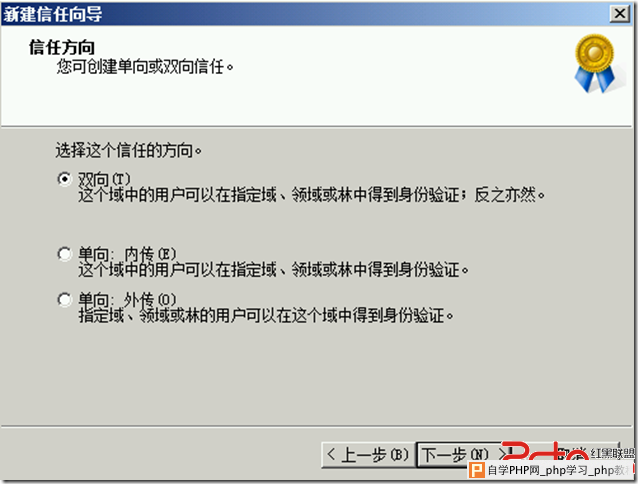
Task: Select the 双向(T) two-way radio button
Action: [x=64, y=179]
